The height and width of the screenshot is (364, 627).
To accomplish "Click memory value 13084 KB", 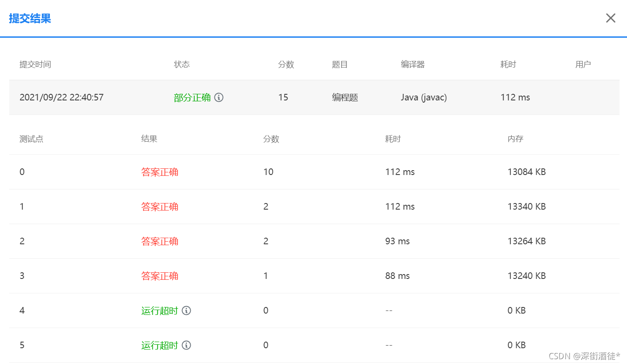I will coord(527,172).
